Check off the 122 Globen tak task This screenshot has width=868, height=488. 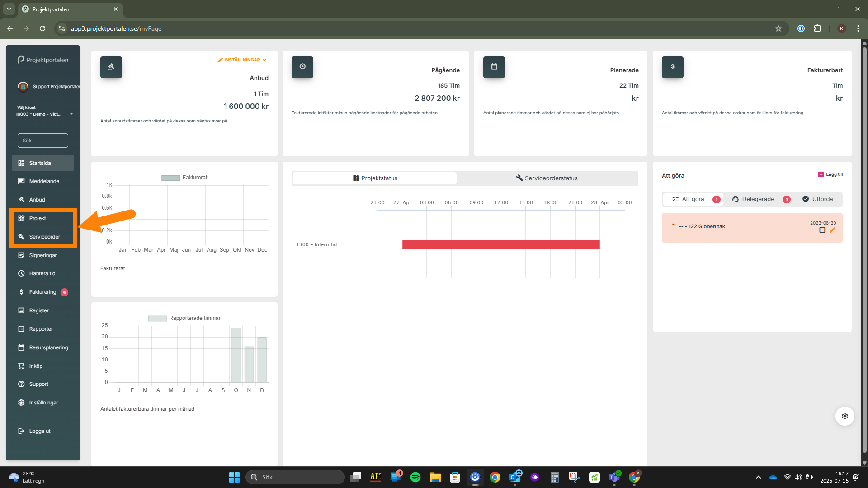click(x=822, y=230)
